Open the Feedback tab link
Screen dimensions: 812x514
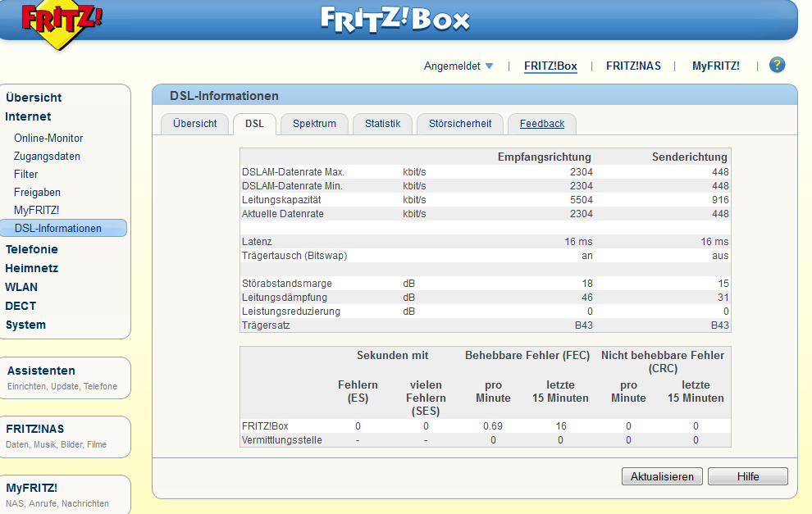pyautogui.click(x=541, y=124)
